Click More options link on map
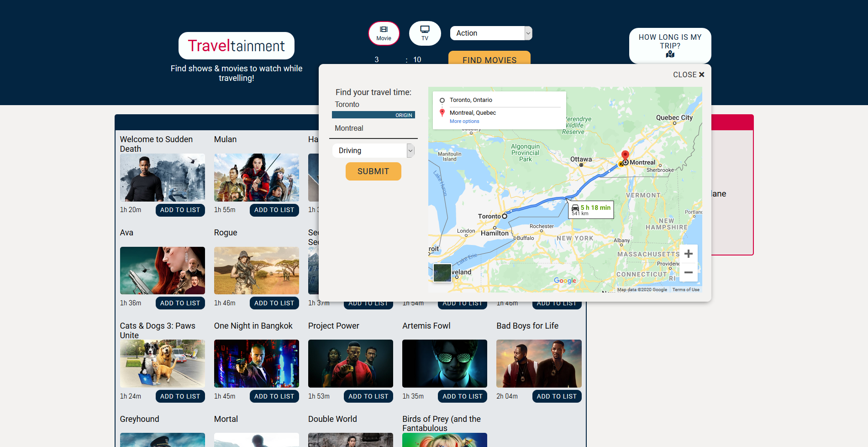The image size is (868, 447). tap(464, 121)
